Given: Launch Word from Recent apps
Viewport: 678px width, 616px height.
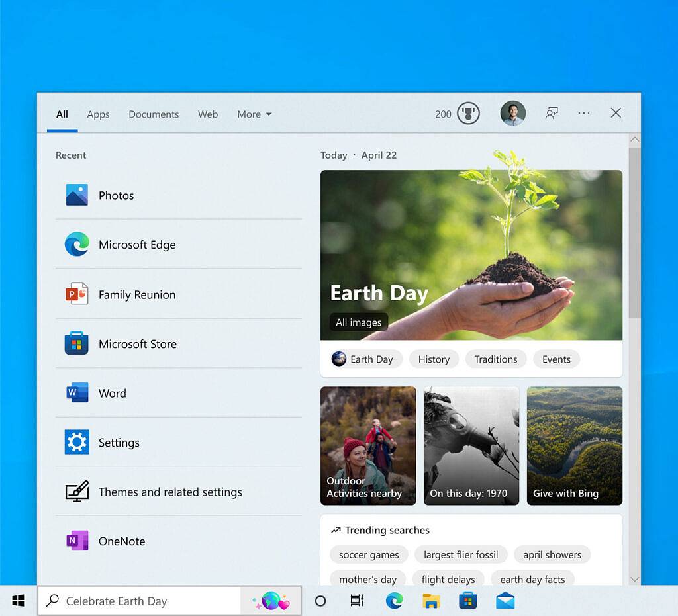Looking at the screenshot, I should coord(113,393).
